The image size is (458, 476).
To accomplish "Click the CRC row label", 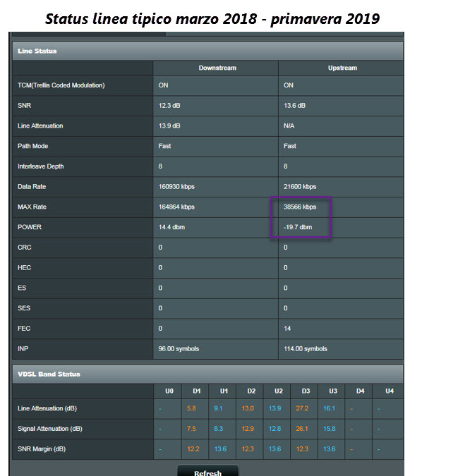I will coord(24,248).
